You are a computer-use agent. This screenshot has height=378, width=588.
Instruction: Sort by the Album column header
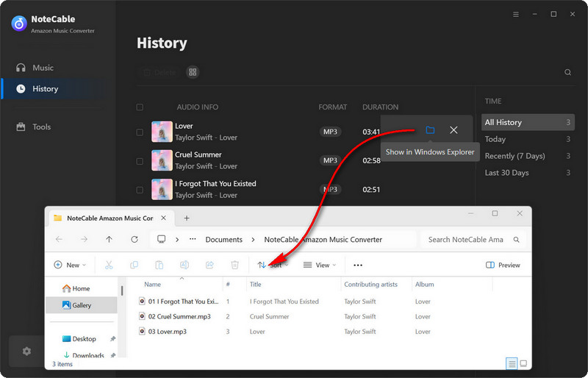click(x=425, y=285)
